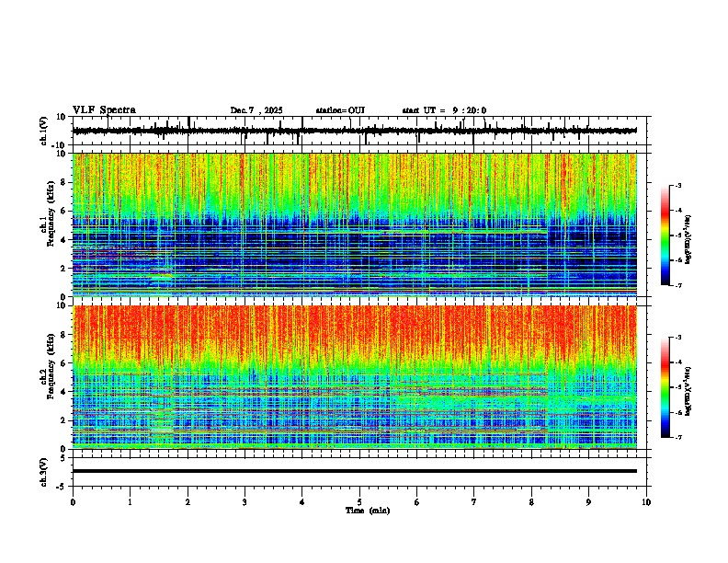Click time axis tick label "3"
Image resolution: width=728 pixels, height=563 pixels.
pos(245,502)
